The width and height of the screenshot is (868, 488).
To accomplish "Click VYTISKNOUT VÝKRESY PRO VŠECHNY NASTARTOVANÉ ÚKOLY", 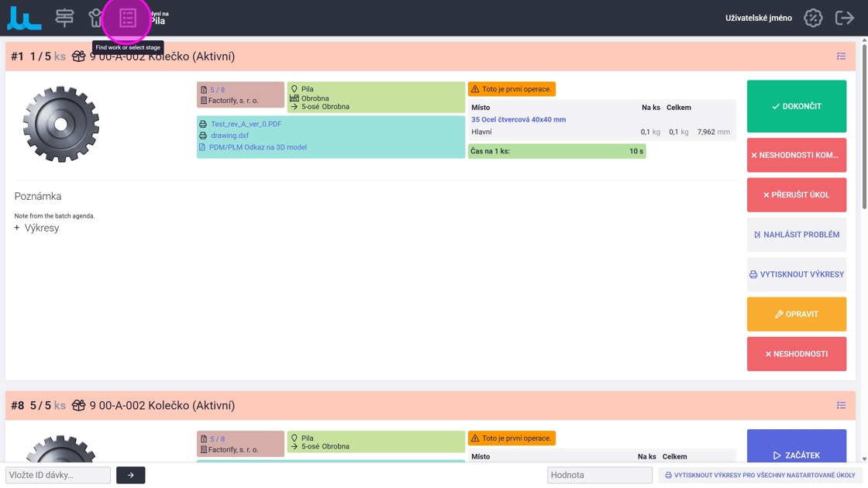I will tap(760, 475).
